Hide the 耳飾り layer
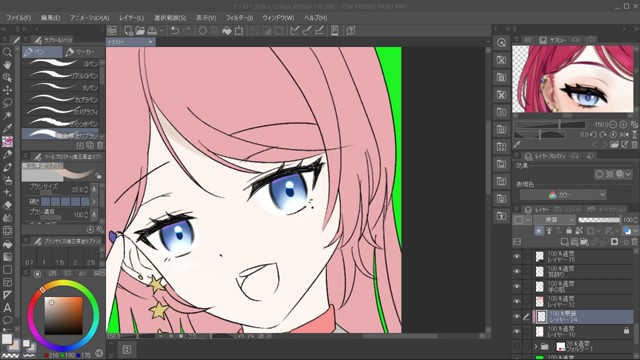 (517, 271)
